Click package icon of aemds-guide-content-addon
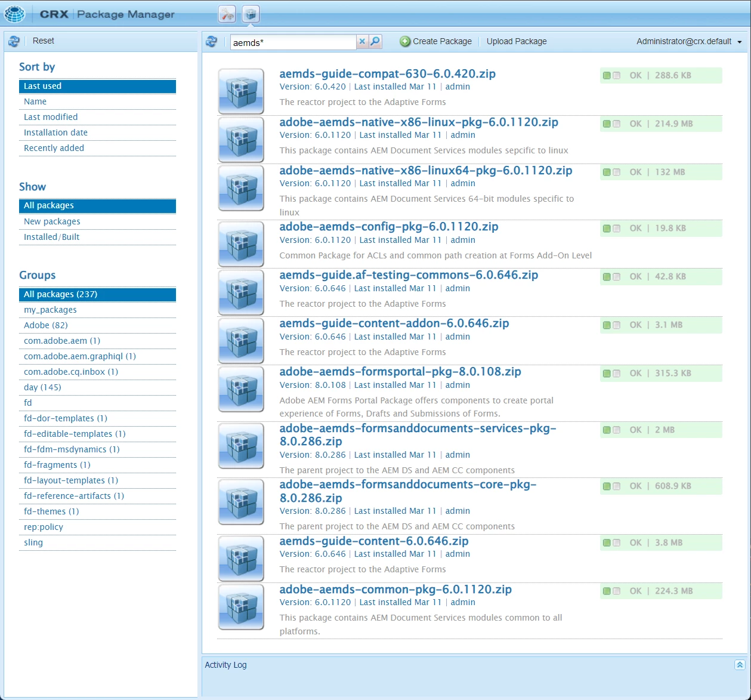Viewport: 751px width, 700px height. click(x=241, y=341)
